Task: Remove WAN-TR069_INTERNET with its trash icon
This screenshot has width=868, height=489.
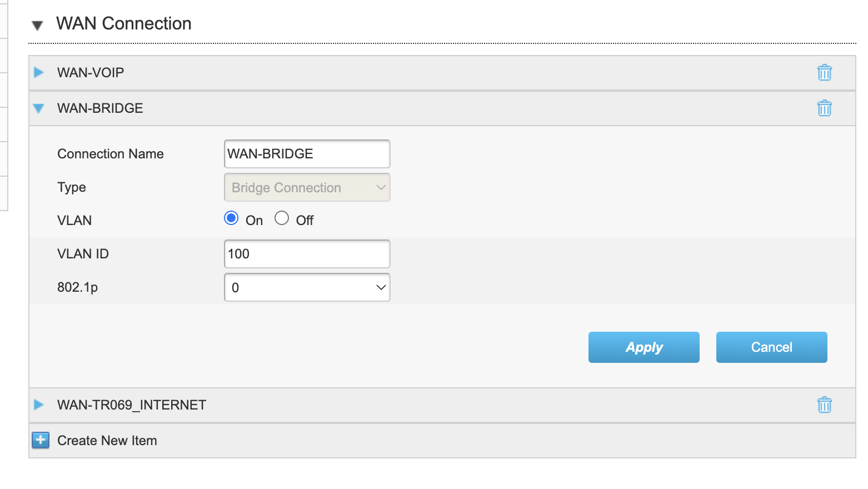Action: click(x=824, y=405)
